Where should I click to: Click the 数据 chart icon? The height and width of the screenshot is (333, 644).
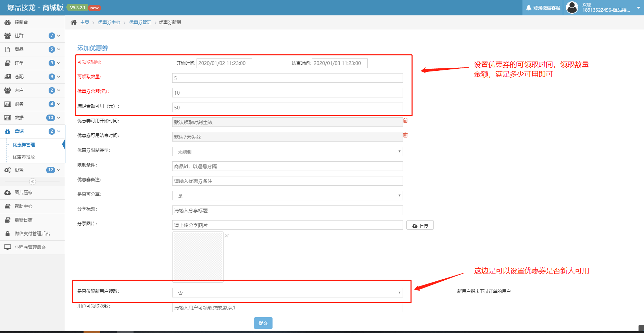pos(7,118)
